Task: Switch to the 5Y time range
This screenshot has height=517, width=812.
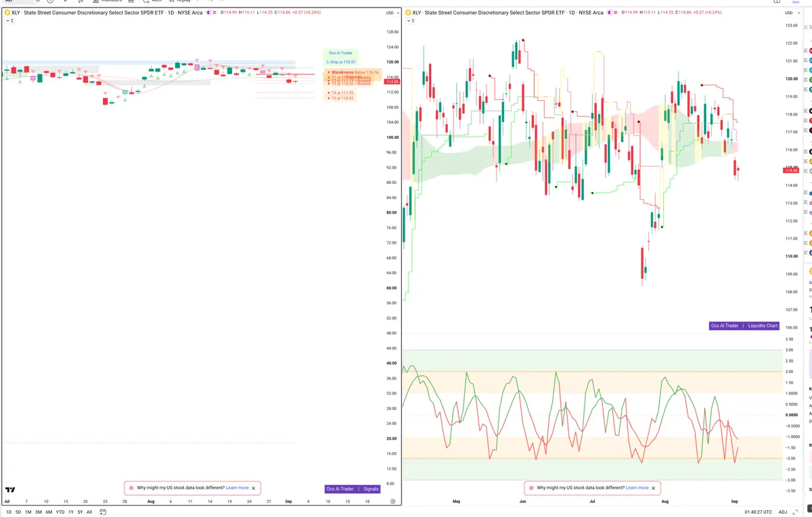Action: coord(80,512)
